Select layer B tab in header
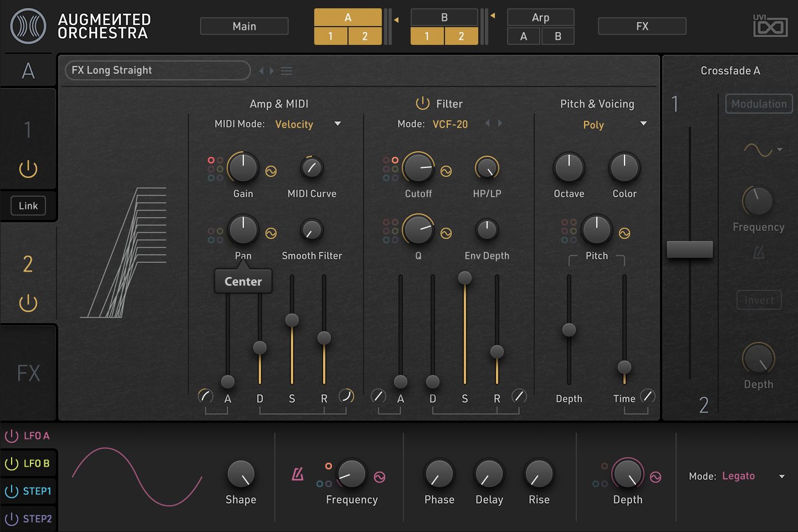Image resolution: width=798 pixels, height=532 pixels. [x=444, y=17]
